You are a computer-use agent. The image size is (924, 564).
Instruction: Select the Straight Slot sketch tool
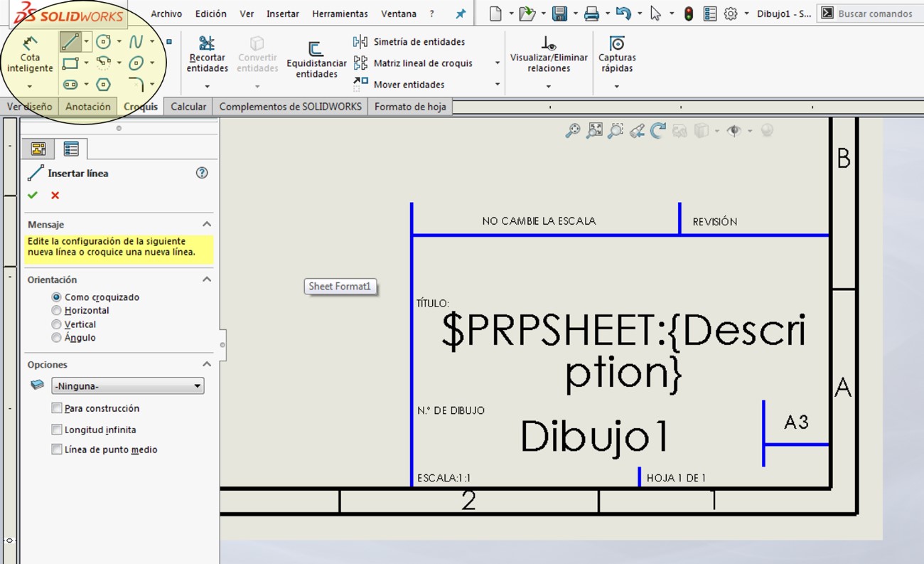[70, 85]
